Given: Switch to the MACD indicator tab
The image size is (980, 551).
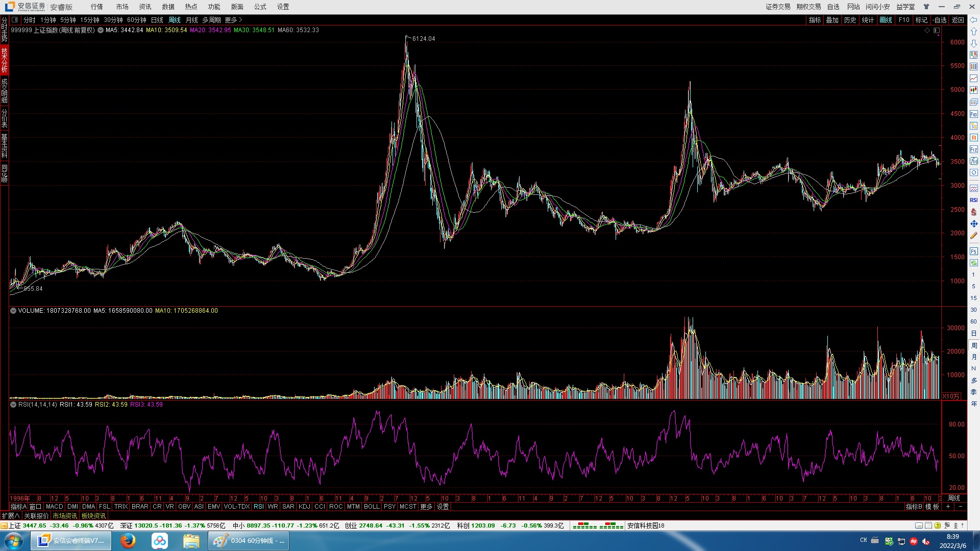Looking at the screenshot, I should click(54, 507).
